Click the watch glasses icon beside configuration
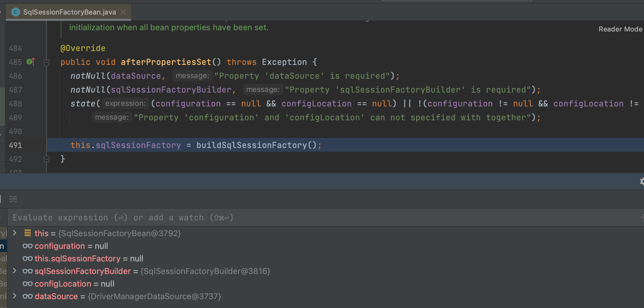The height and width of the screenshot is (308, 644). point(28,246)
